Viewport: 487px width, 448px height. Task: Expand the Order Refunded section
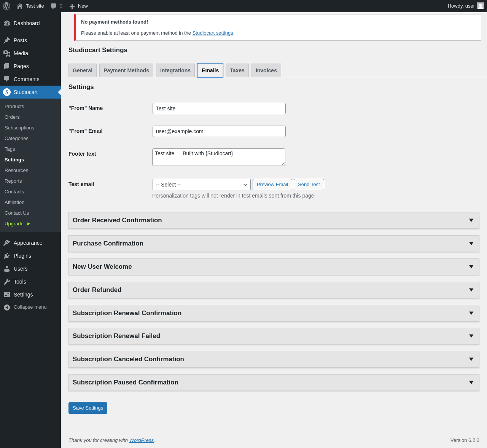click(x=274, y=290)
